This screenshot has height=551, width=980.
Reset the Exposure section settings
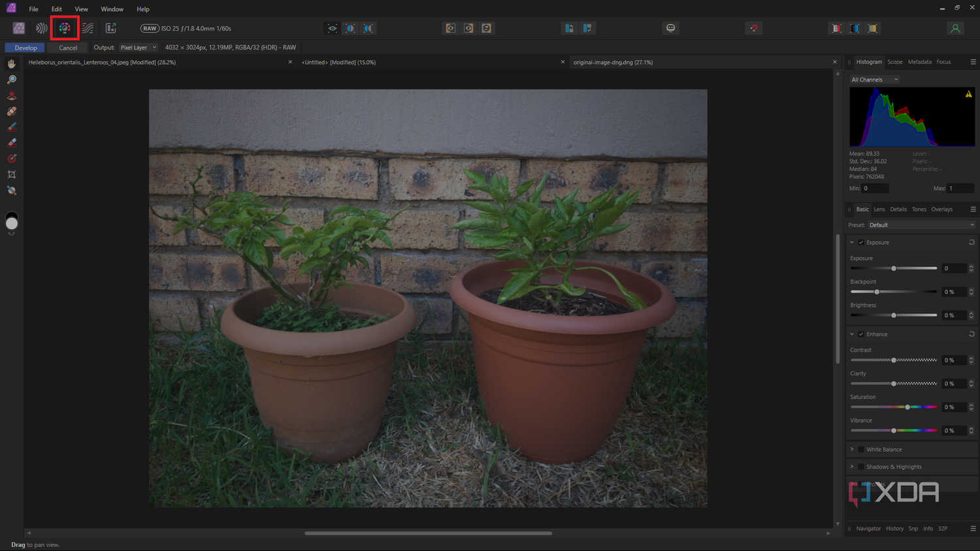(972, 242)
